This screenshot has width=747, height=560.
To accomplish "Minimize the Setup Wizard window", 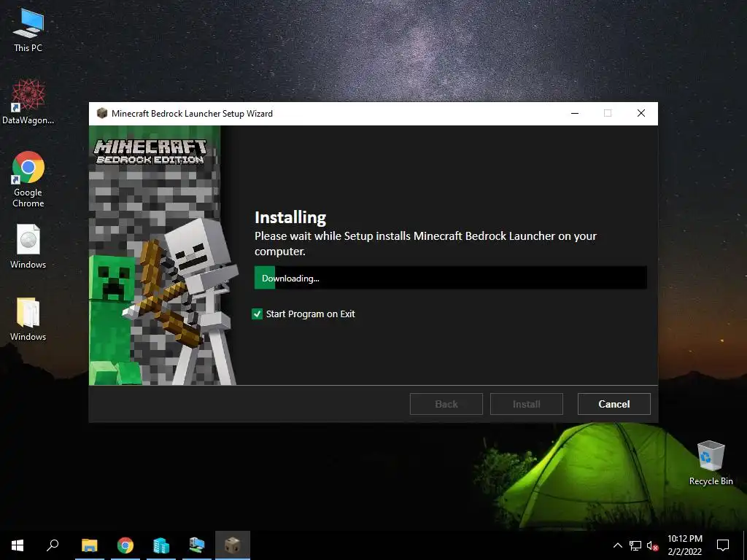I will click(575, 113).
